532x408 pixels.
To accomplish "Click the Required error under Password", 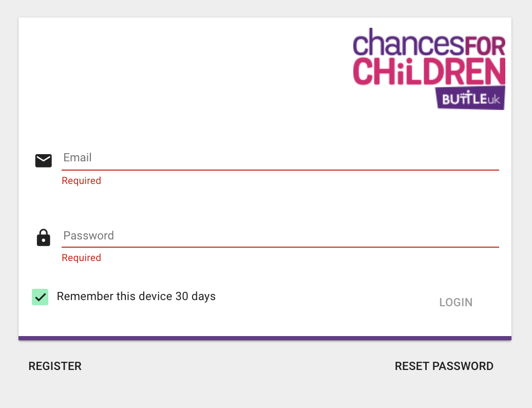I will 81,258.
